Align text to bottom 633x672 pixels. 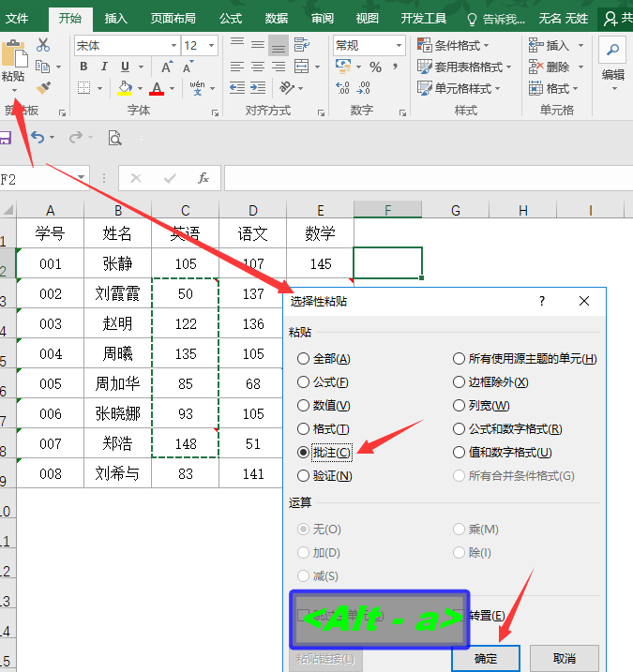coord(279,45)
